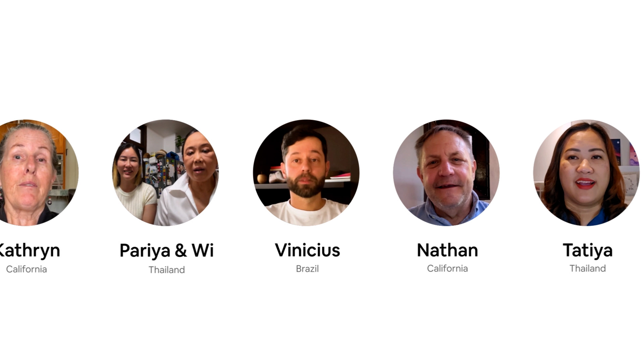Click the Brazil location label

(307, 269)
